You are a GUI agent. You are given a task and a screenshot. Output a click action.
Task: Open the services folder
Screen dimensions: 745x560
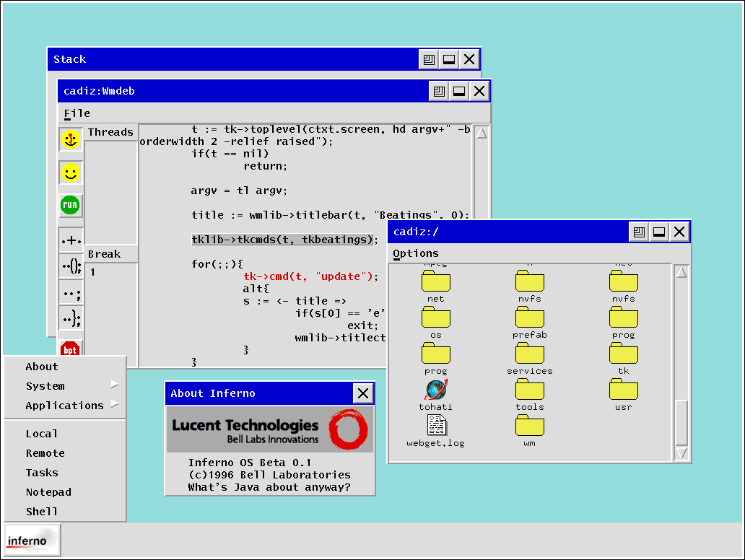tap(529, 354)
